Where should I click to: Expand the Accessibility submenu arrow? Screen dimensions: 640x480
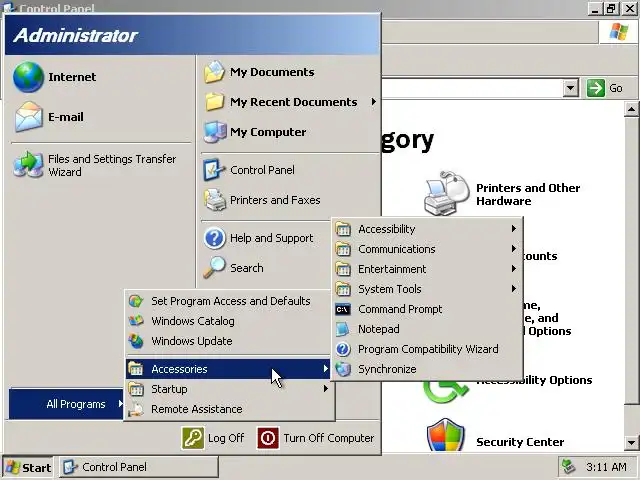click(514, 229)
